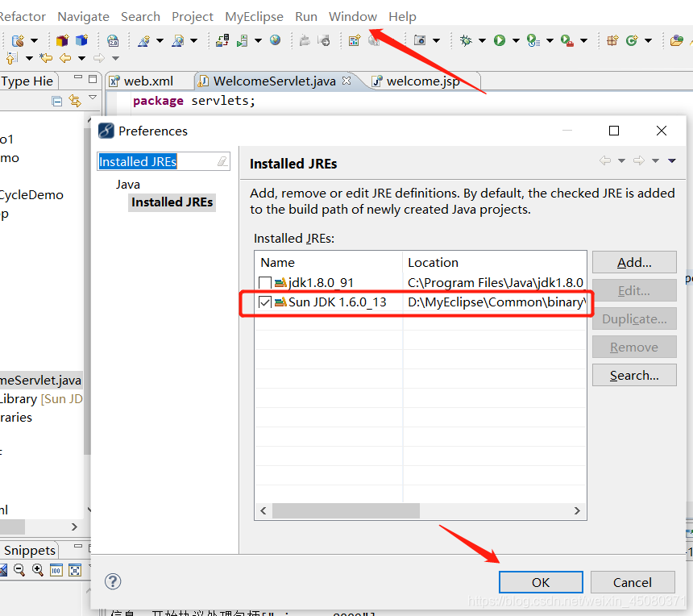The image size is (693, 616).
Task: Click the Link with Editor arrows icon
Action: click(x=75, y=102)
